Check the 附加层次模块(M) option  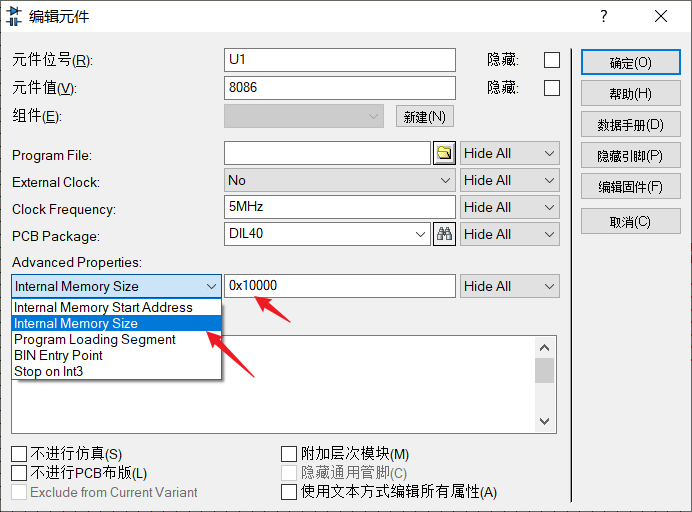tap(289, 453)
